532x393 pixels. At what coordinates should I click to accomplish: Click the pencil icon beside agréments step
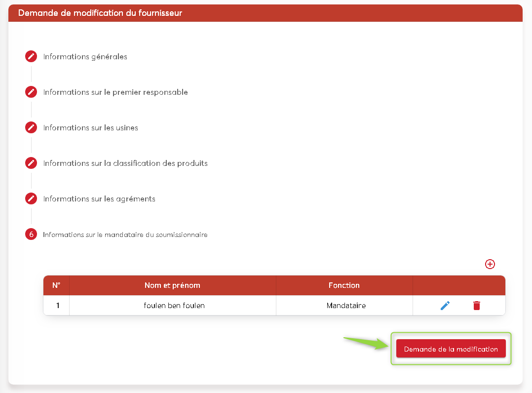31,198
